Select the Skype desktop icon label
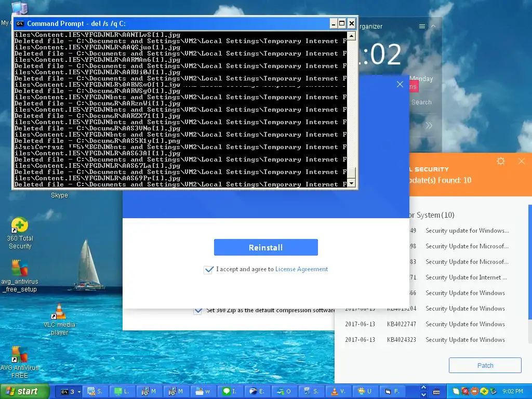Image resolution: width=532 pixels, height=399 pixels. tap(59, 195)
